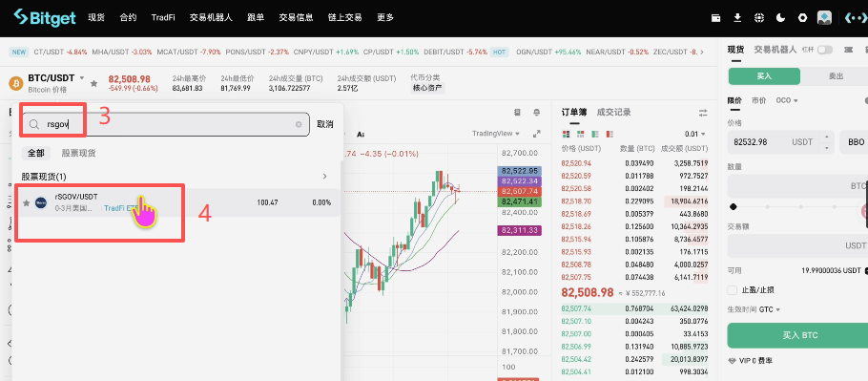This screenshot has height=381, width=868.
Task: Select the second order book layout icon
Action: pos(580,134)
